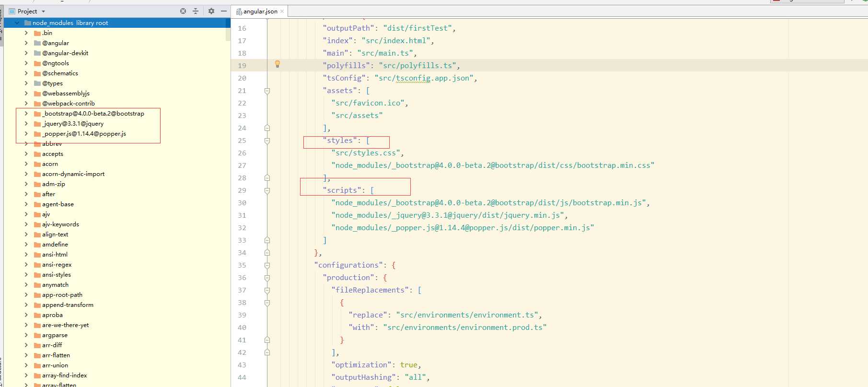Click the acorn-dynamic-import folder icon
Viewport: 868px width, 387px height.
[x=37, y=174]
